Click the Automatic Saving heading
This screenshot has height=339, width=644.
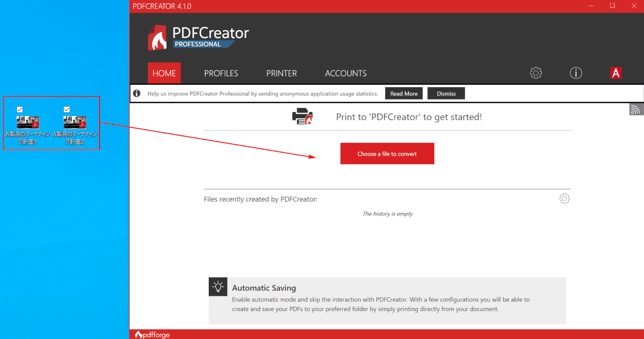tap(264, 288)
